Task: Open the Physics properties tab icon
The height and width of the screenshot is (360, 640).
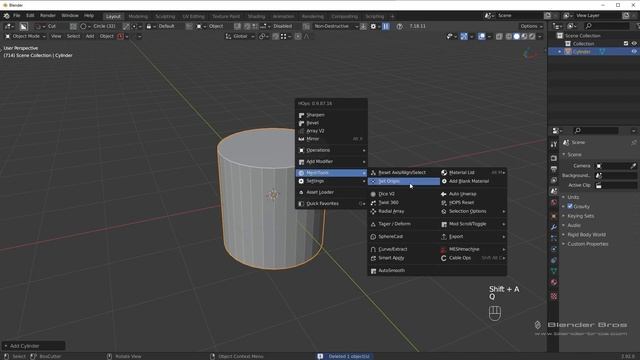Action: point(553,249)
